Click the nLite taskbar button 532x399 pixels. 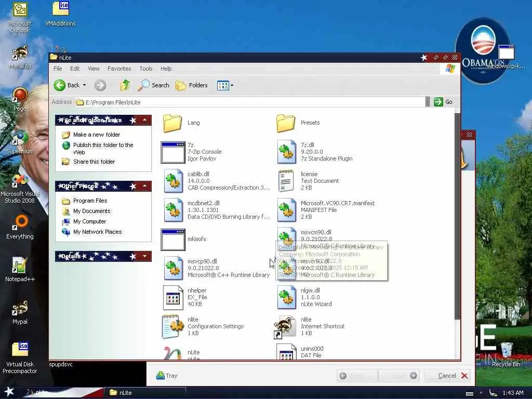[x=144, y=393]
